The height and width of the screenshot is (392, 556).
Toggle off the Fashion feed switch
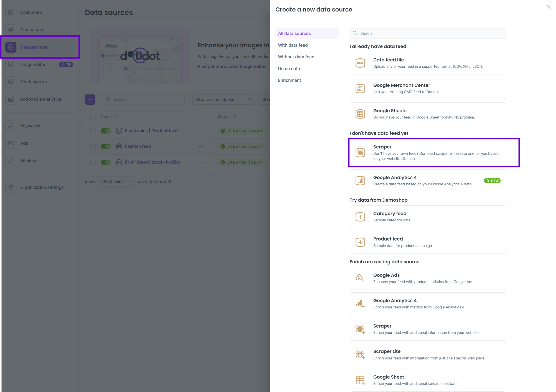click(x=106, y=146)
